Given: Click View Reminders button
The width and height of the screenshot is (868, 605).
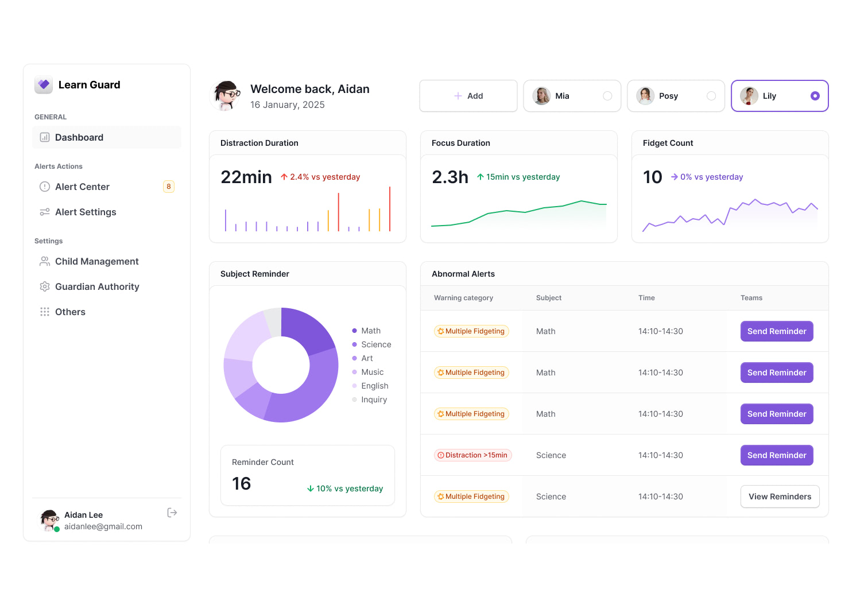Looking at the screenshot, I should [x=780, y=497].
